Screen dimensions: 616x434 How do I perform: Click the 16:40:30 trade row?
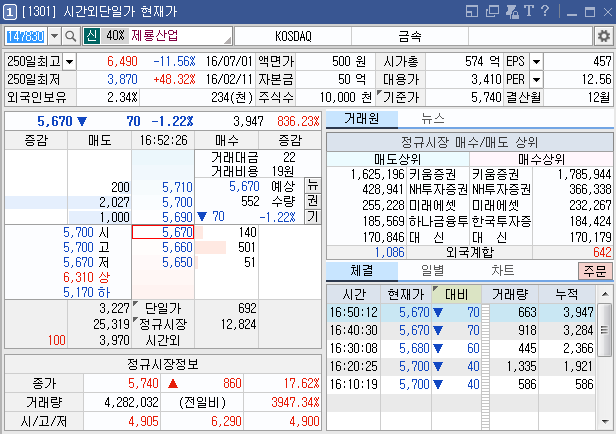tap(462, 330)
